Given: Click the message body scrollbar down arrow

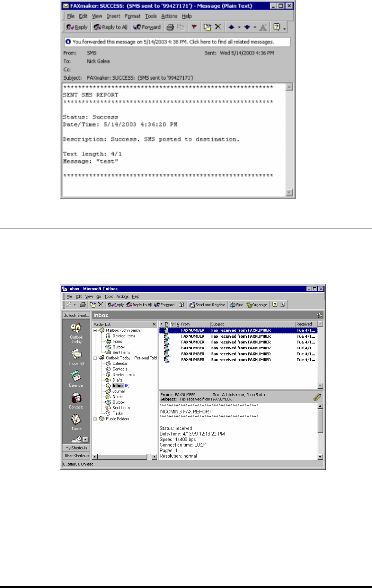Looking at the screenshot, I should (289, 193).
